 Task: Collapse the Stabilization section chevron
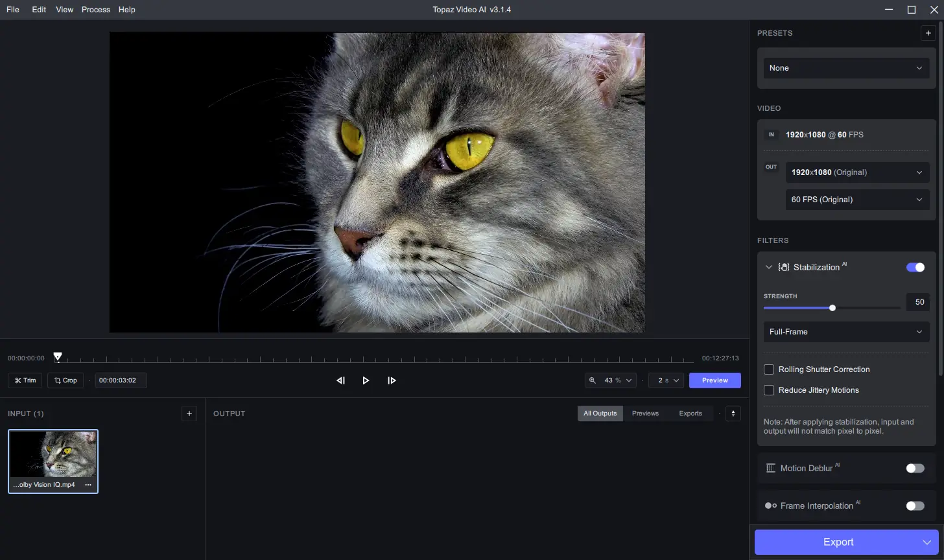pyautogui.click(x=769, y=267)
